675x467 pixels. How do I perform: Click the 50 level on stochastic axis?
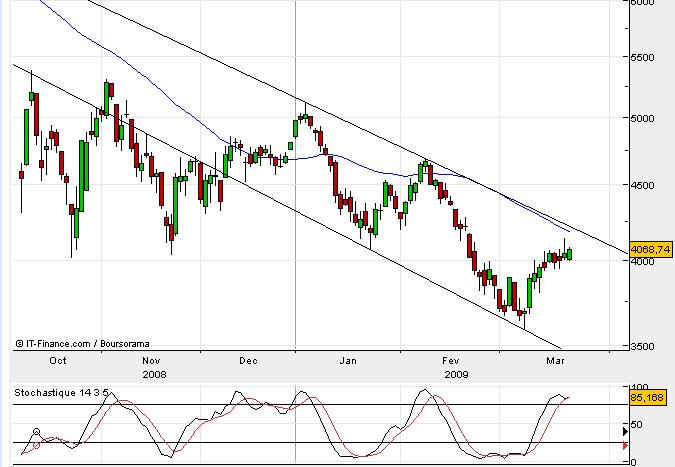(636, 425)
